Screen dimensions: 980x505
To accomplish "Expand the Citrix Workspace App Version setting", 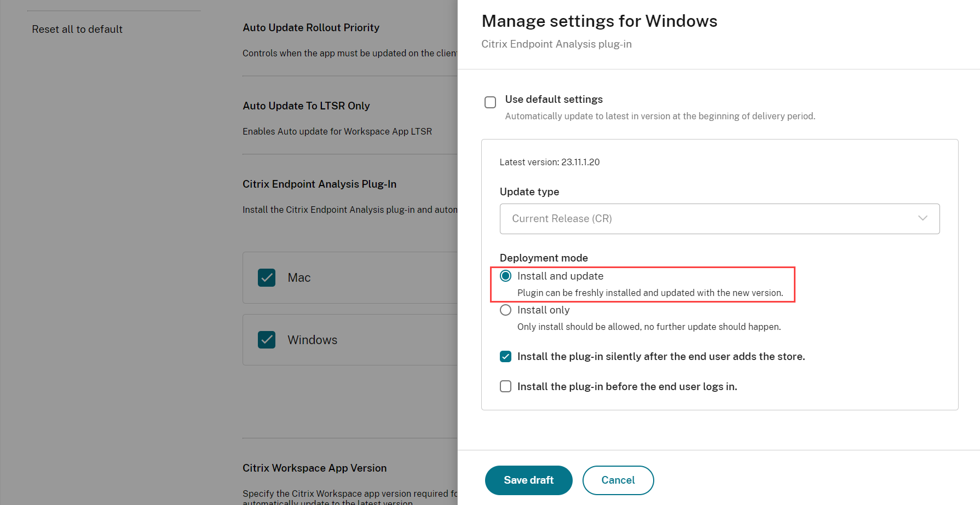I will pyautogui.click(x=314, y=468).
